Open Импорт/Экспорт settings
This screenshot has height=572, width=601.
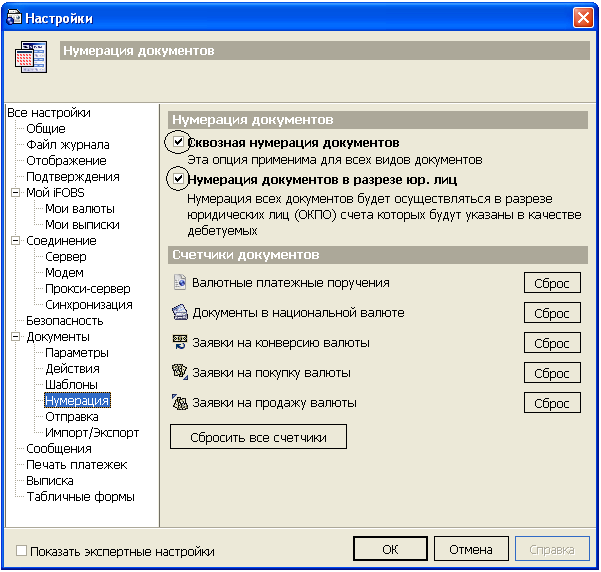click(92, 432)
